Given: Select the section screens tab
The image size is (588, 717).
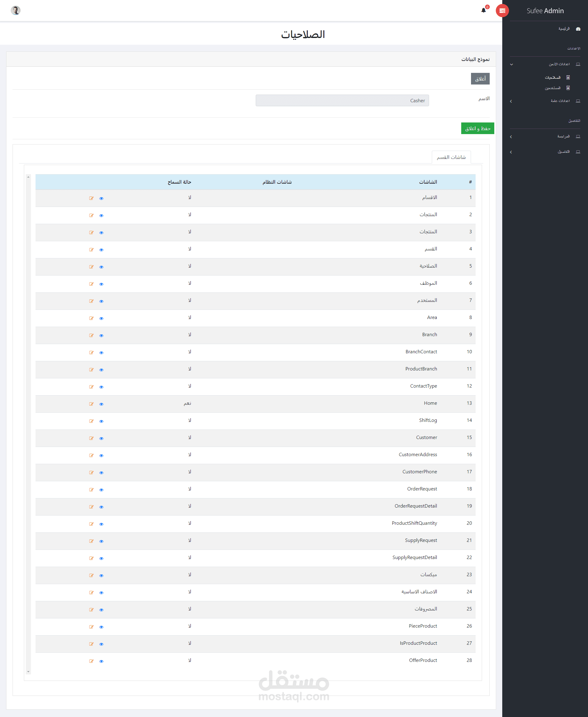Looking at the screenshot, I should [451, 157].
